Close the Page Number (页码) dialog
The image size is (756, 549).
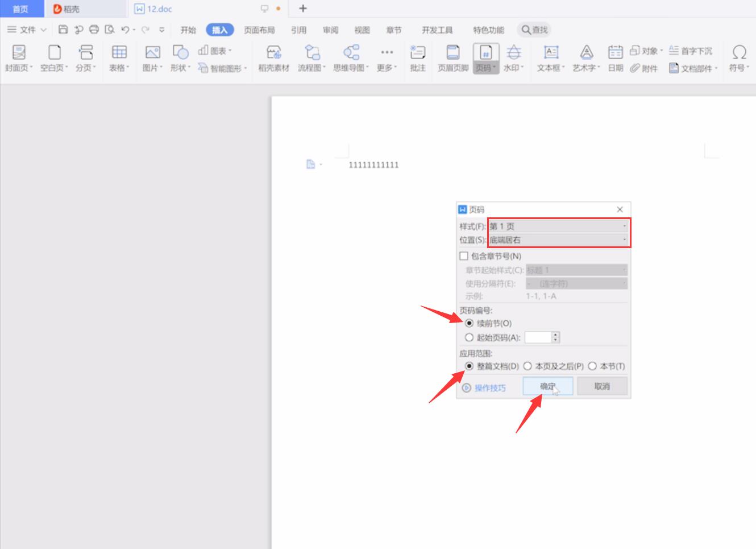coord(620,209)
